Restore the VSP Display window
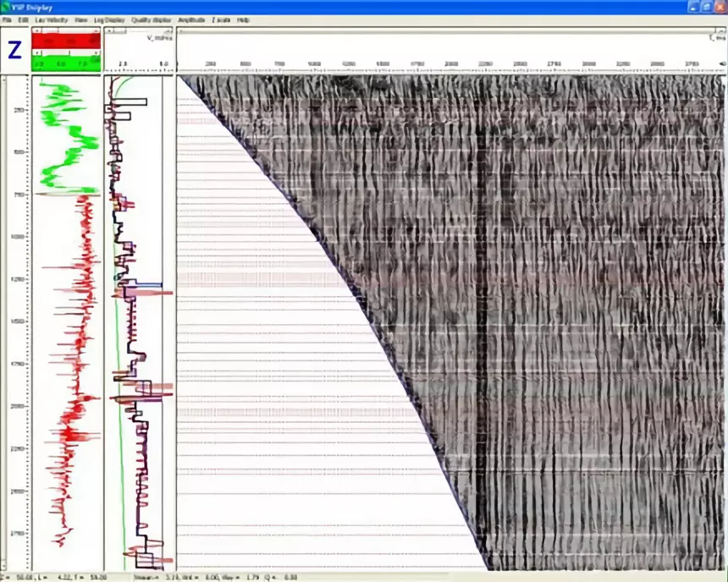 coord(706,8)
